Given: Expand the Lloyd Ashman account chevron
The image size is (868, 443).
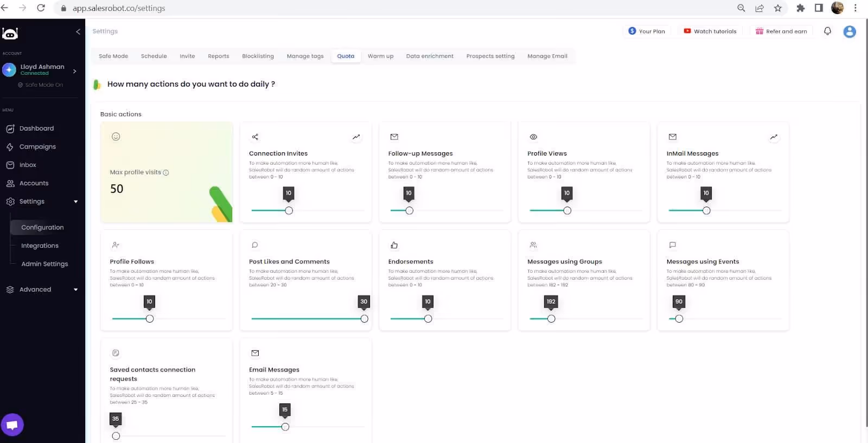Looking at the screenshot, I should point(74,71).
